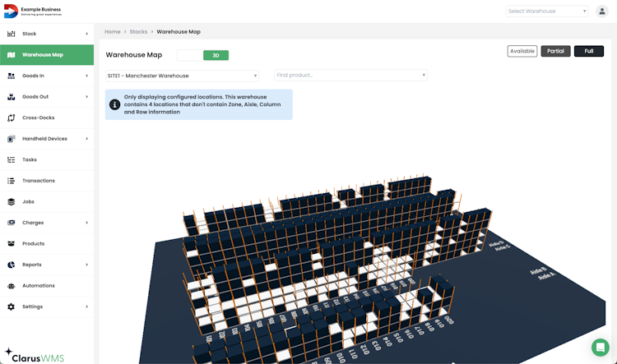Click the Tasks list icon

(x=11, y=159)
